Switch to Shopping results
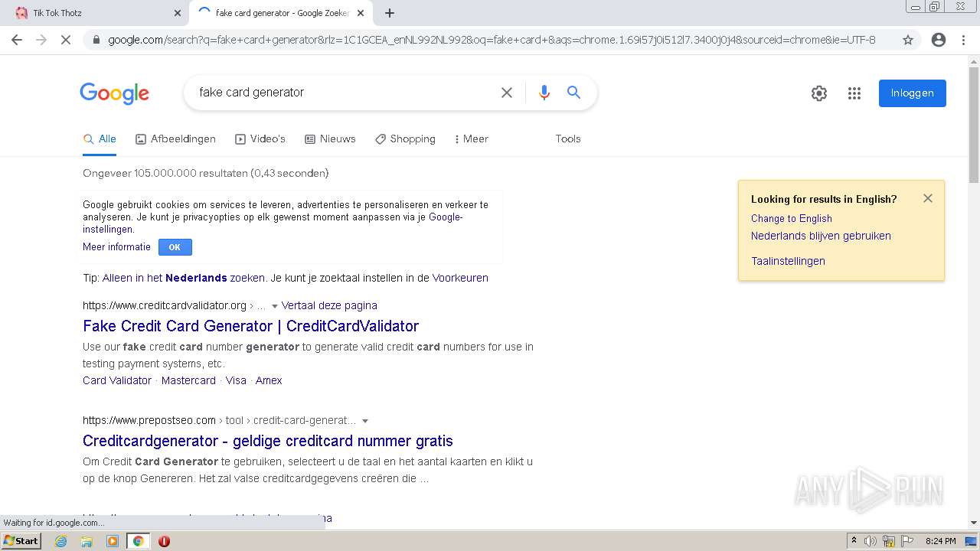 tap(405, 139)
